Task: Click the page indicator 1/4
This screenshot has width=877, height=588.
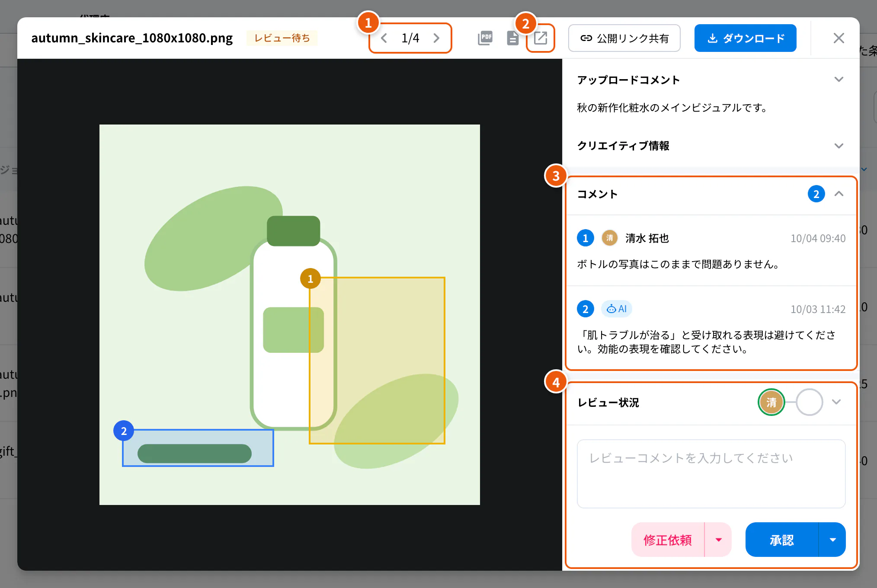Action: (410, 38)
